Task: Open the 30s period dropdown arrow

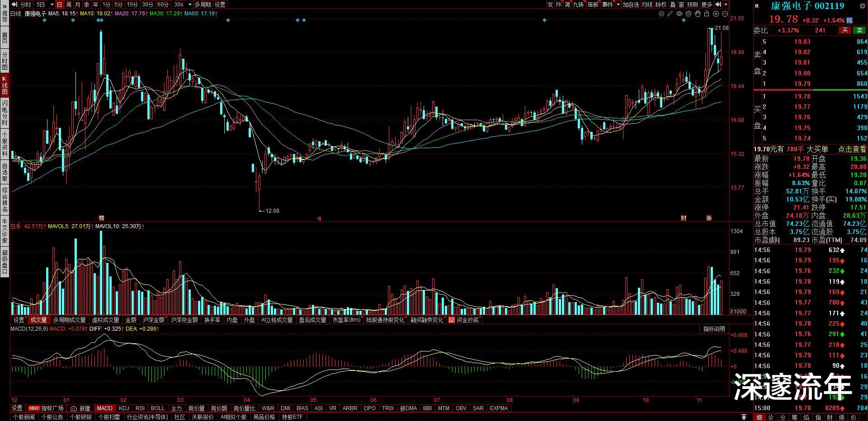Action: (190, 5)
